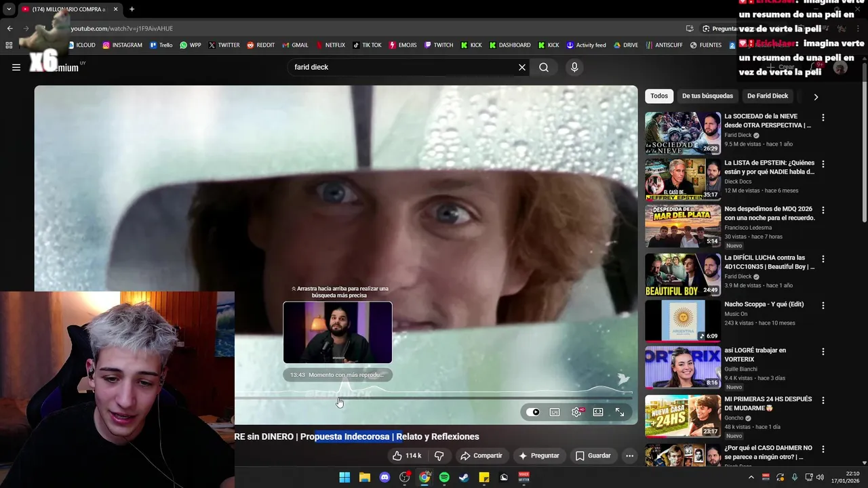Screen dimensions: 868x488
Task: Go back with browser back arrow
Action: [9, 28]
